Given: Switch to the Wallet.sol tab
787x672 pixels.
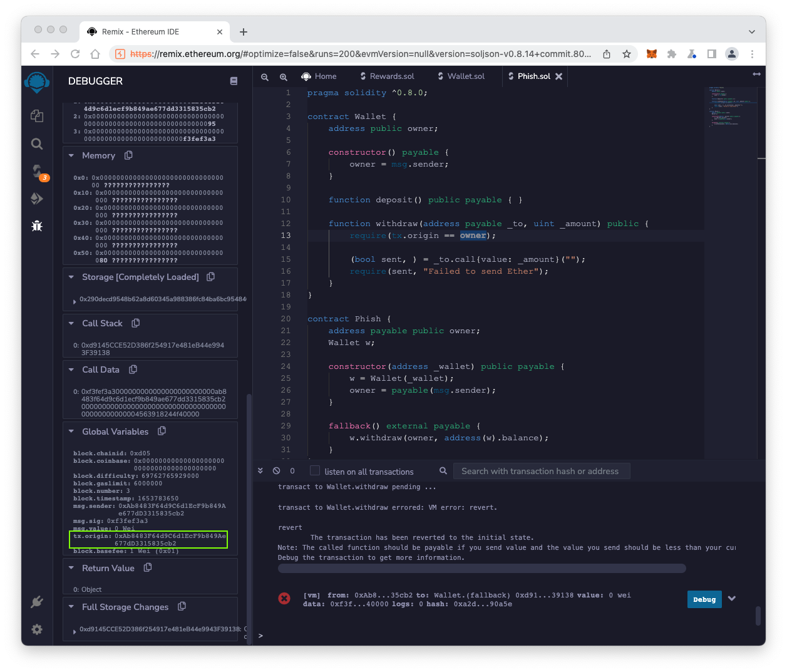Looking at the screenshot, I should [461, 76].
